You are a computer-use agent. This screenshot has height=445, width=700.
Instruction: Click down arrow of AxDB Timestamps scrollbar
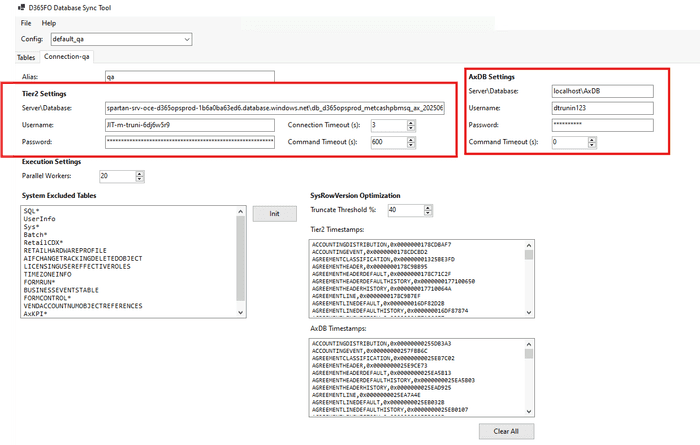coord(529,412)
